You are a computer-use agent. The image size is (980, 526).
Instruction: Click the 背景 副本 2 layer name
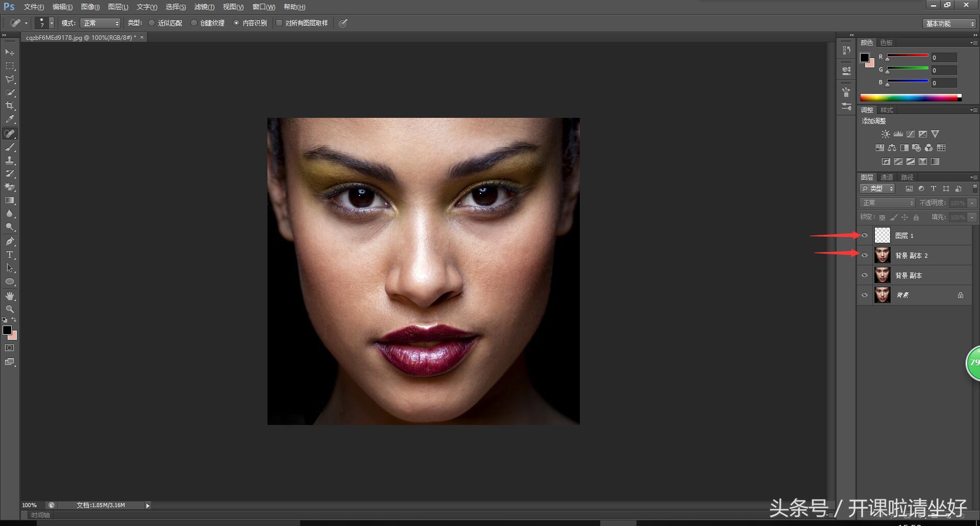[x=912, y=256]
